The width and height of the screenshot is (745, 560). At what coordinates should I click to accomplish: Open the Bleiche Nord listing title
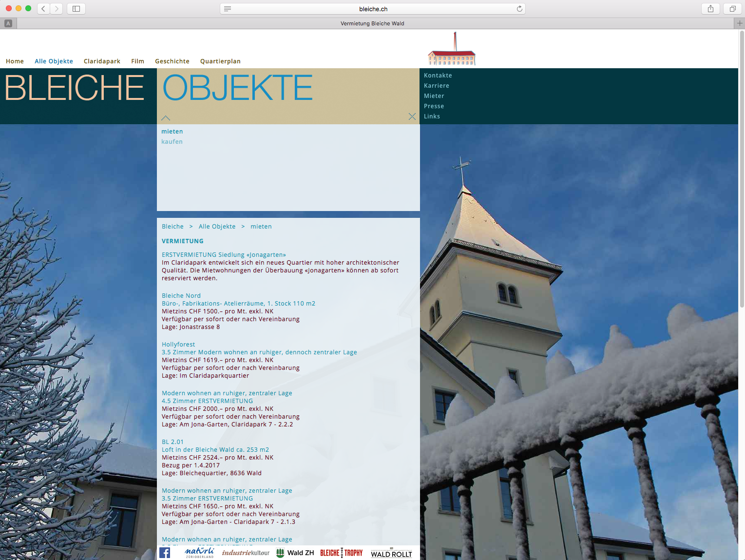point(181,296)
